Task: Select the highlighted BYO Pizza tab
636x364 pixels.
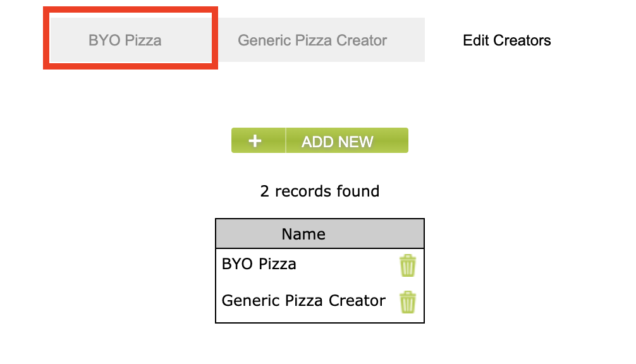Action: 130,40
